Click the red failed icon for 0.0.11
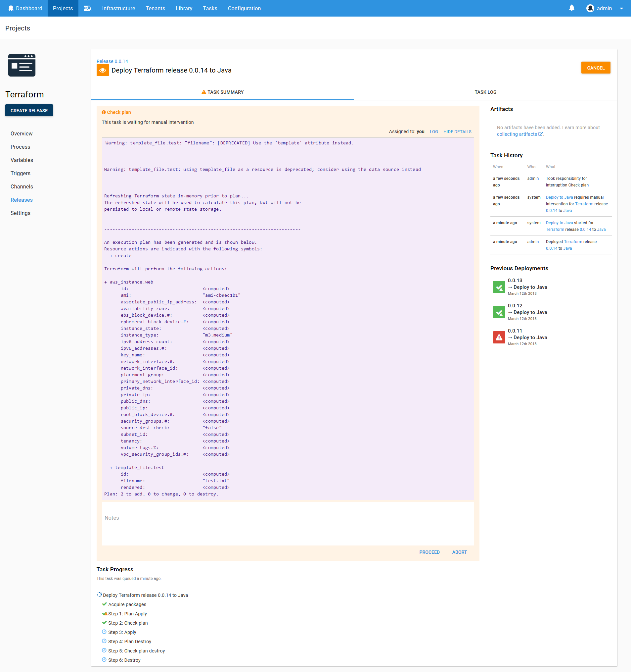This screenshot has height=672, width=631. click(499, 337)
